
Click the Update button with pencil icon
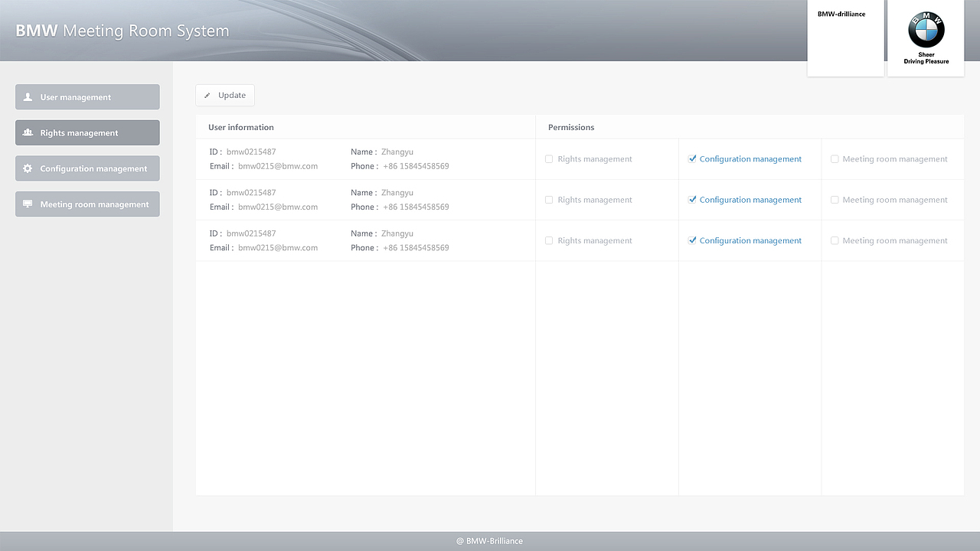pyautogui.click(x=225, y=95)
